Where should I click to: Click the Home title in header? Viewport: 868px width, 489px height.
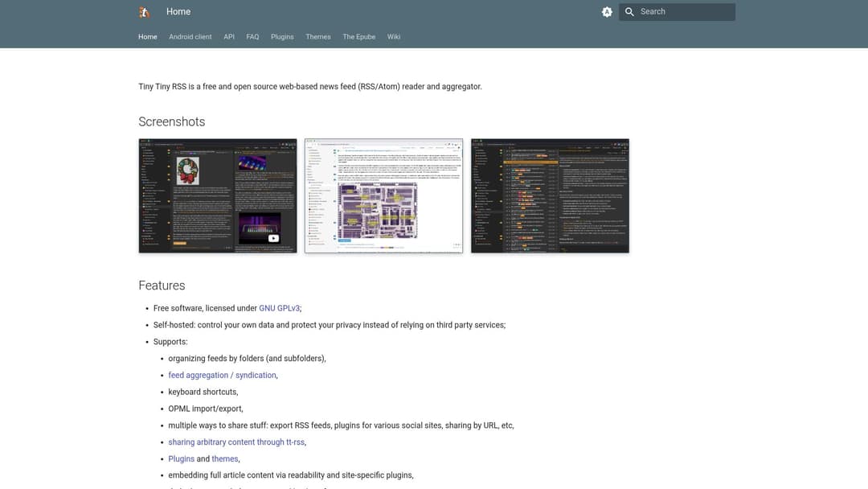pyautogui.click(x=178, y=11)
